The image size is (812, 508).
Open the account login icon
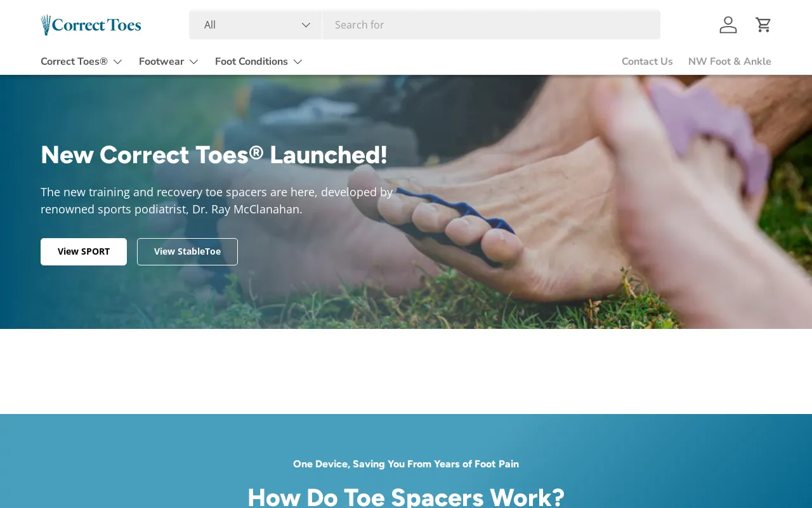click(728, 25)
